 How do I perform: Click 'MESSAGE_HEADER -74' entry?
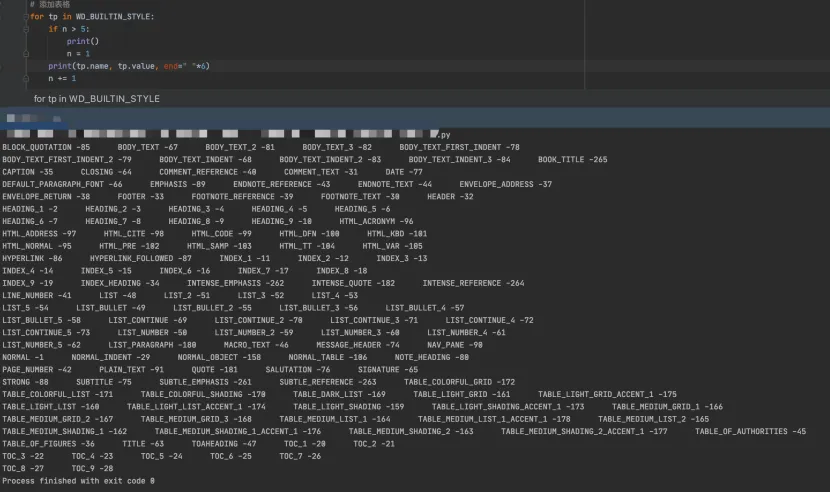358,345
